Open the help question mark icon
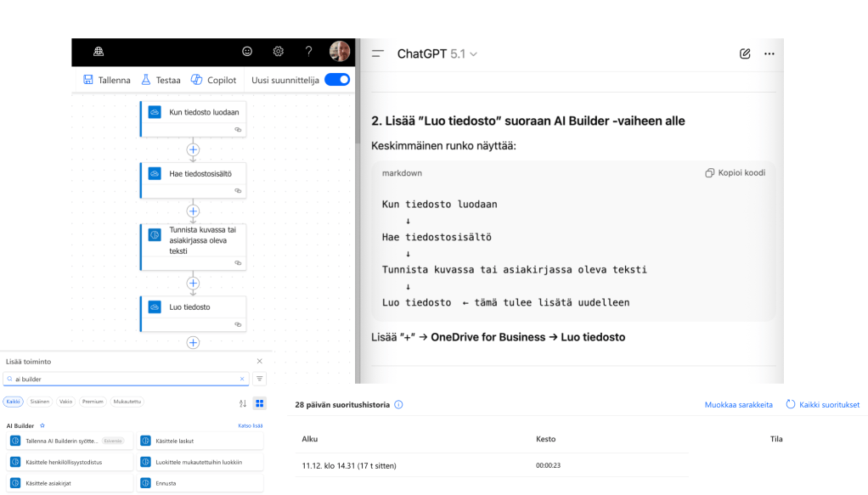 (308, 51)
